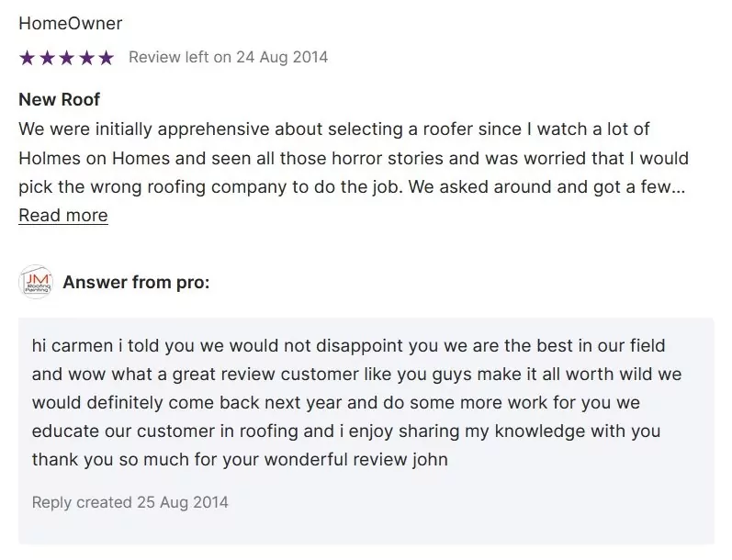Screen dimensions: 732x560
Task: Expand the review with Read more
Action: pyautogui.click(x=63, y=215)
